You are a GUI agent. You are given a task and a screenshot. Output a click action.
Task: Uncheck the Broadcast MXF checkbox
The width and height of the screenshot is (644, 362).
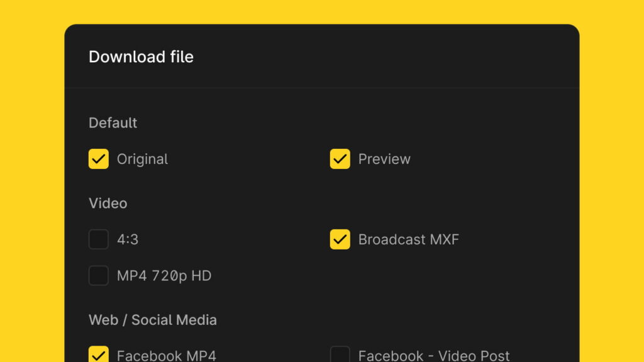pos(340,239)
